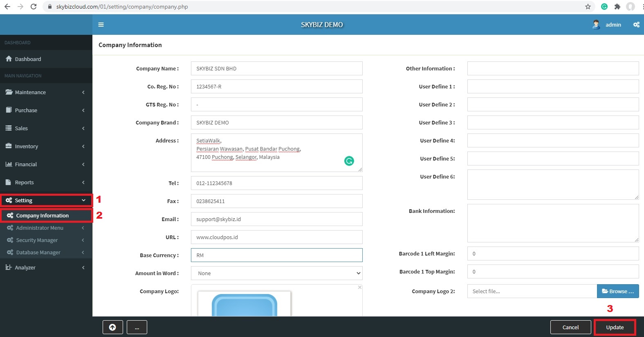Open the browser extensions puzzle icon
Image resolution: width=644 pixels, height=337 pixels.
tap(617, 7)
